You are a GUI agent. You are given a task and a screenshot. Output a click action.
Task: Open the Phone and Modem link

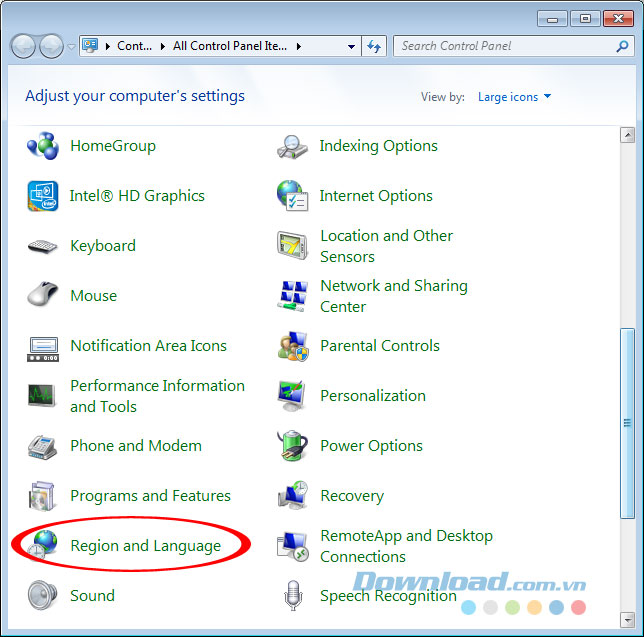pyautogui.click(x=136, y=446)
